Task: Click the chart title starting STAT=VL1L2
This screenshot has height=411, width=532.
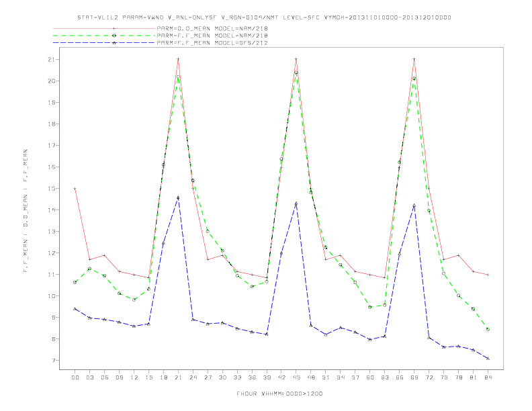Action: [264, 17]
